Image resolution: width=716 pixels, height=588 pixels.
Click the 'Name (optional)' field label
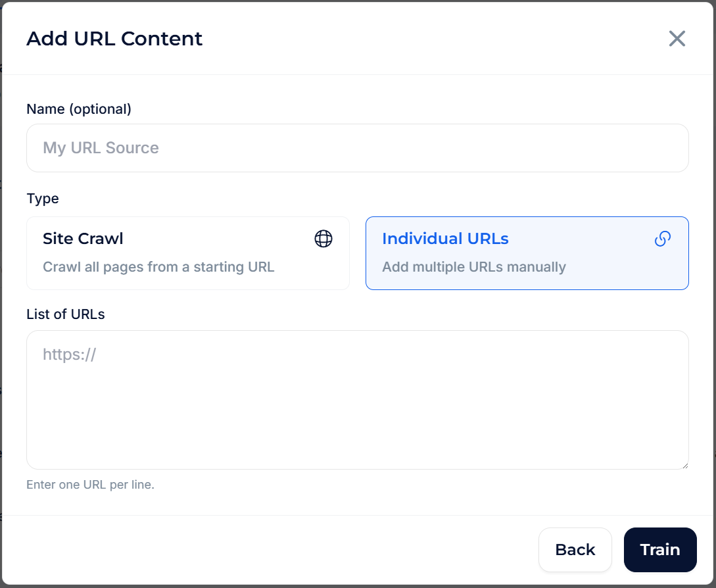pos(79,109)
